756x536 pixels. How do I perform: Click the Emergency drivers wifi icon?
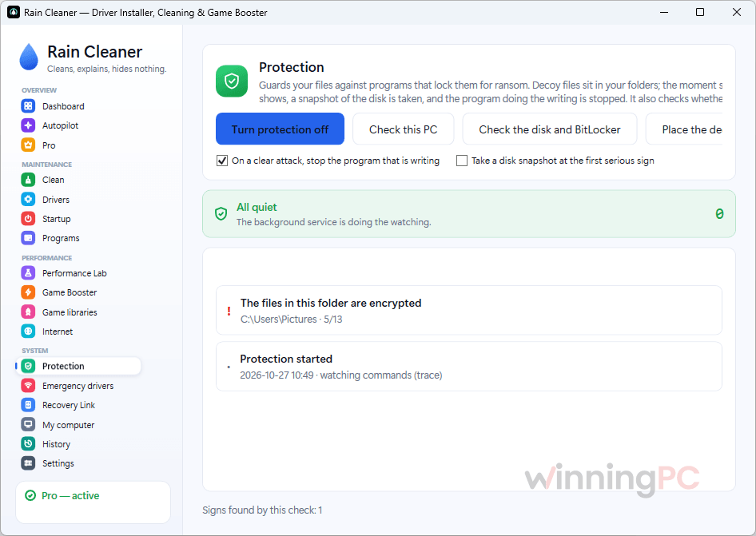point(28,386)
